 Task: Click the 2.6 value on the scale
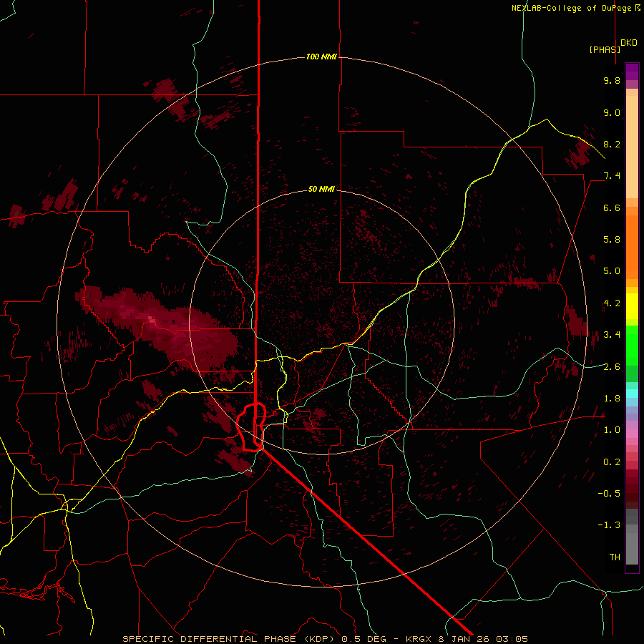click(x=612, y=367)
